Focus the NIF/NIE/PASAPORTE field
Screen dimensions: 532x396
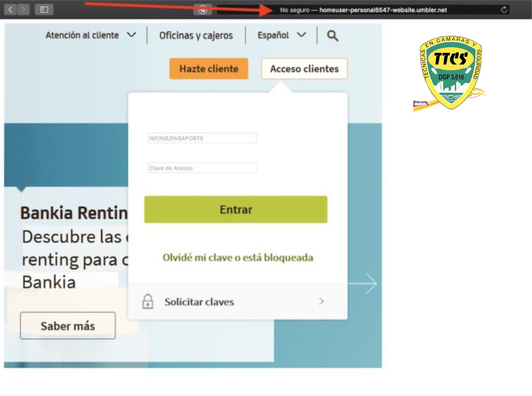[x=202, y=138]
